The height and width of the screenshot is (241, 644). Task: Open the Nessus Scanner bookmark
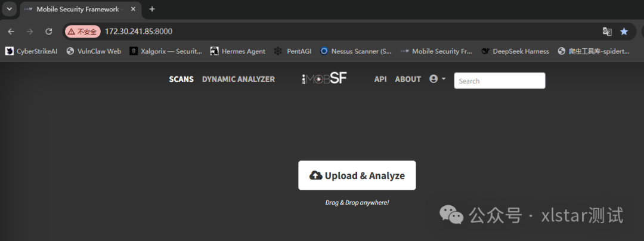[x=356, y=51]
